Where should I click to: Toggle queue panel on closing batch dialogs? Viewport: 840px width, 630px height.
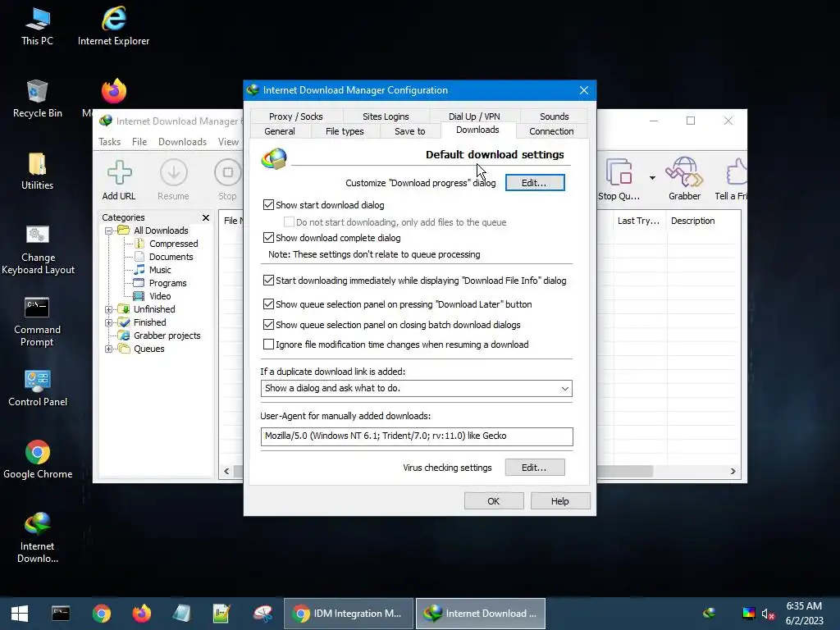click(268, 325)
